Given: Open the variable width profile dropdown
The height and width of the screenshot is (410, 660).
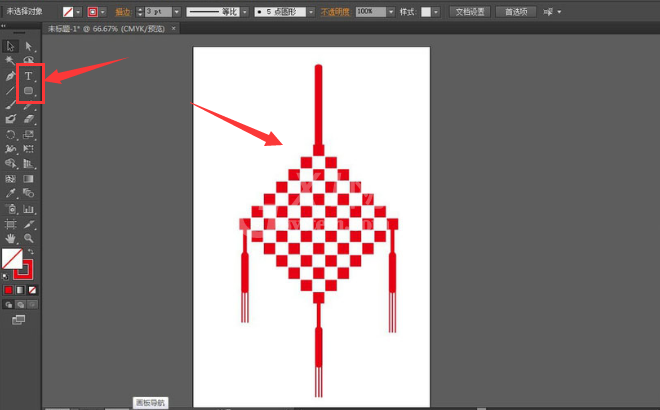Looking at the screenshot, I should click(x=245, y=12).
